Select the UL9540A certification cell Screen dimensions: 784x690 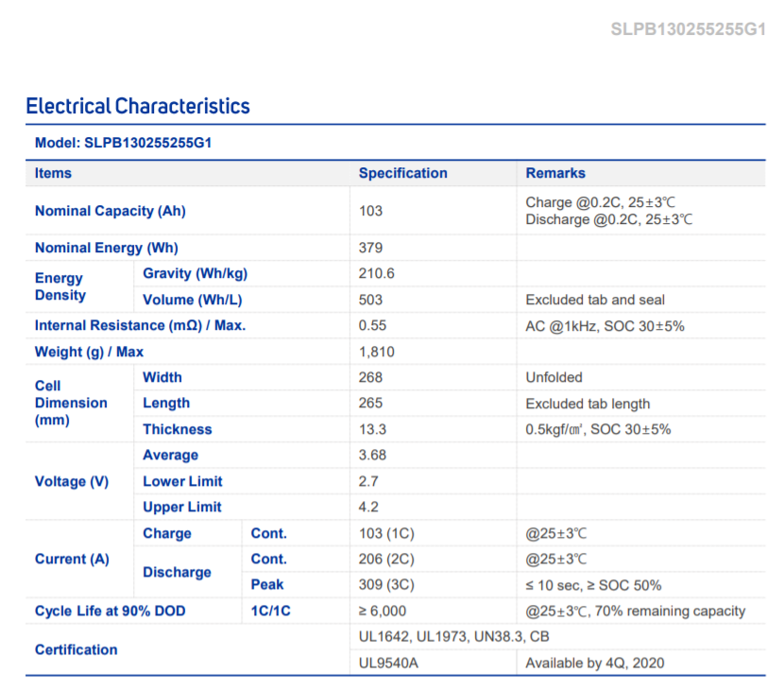[x=385, y=663]
